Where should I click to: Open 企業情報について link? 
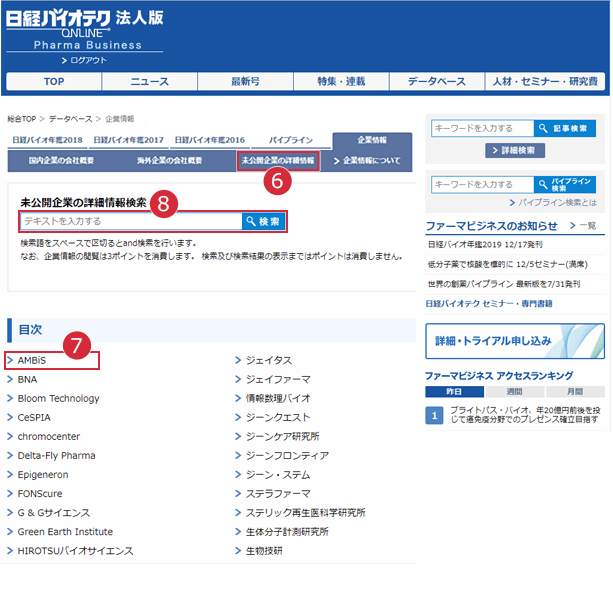tap(367, 161)
